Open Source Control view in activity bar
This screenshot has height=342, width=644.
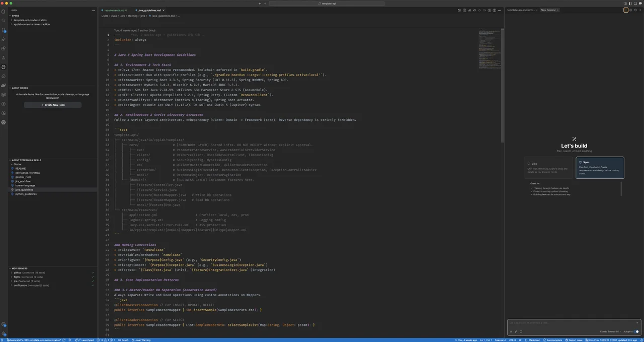tap(4, 30)
